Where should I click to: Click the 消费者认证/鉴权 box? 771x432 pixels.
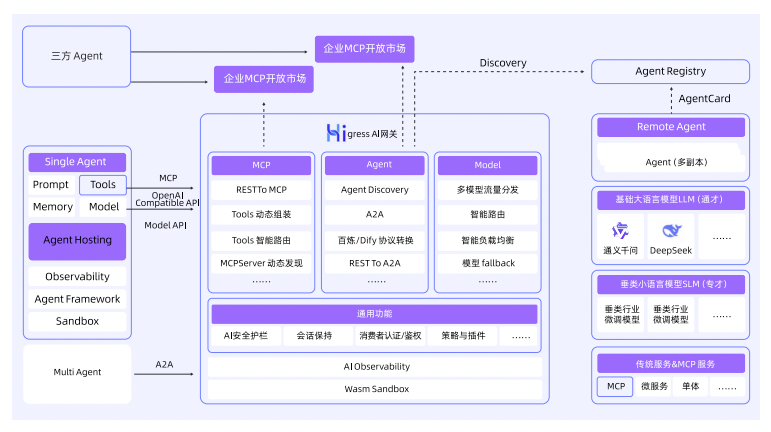pyautogui.click(x=390, y=337)
